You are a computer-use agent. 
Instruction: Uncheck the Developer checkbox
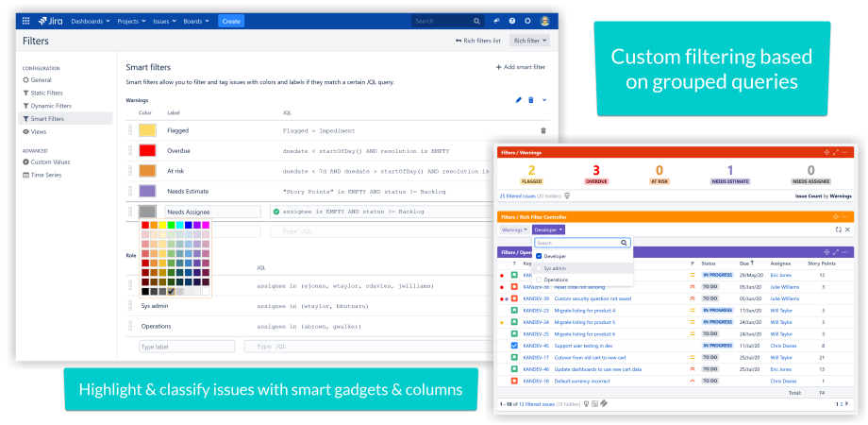pyautogui.click(x=539, y=256)
